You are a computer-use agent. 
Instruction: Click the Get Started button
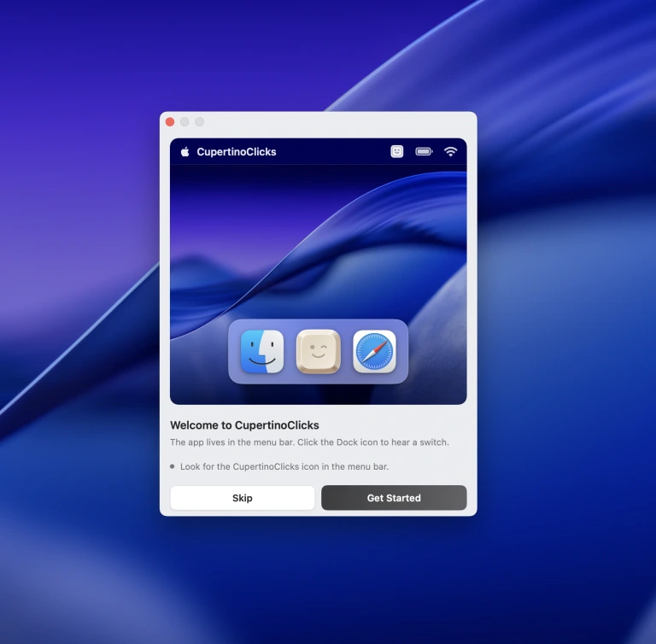tap(394, 498)
